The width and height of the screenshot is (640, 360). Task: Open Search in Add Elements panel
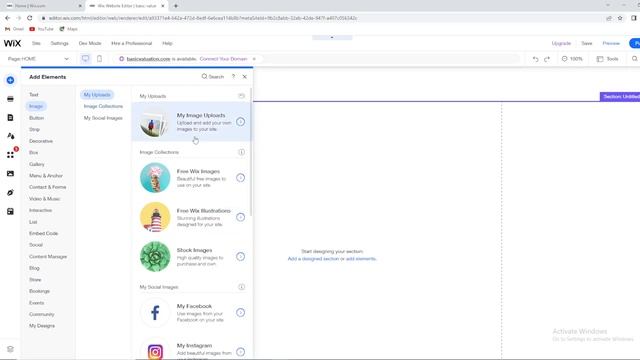point(213,77)
